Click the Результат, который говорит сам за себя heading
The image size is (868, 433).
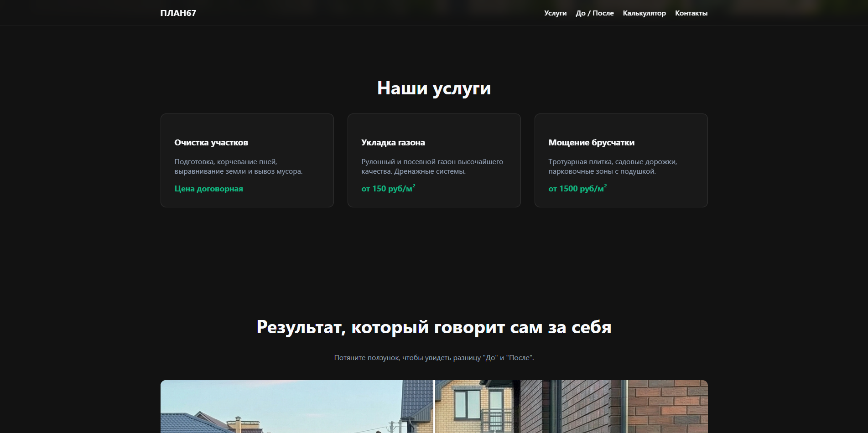click(434, 327)
